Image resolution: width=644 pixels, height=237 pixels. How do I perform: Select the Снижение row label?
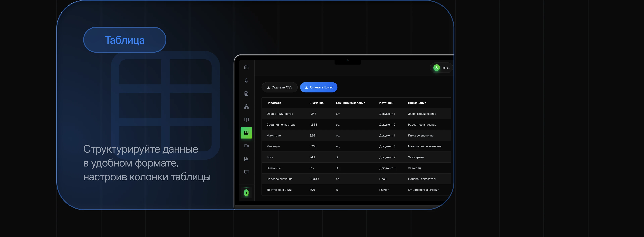coord(274,168)
